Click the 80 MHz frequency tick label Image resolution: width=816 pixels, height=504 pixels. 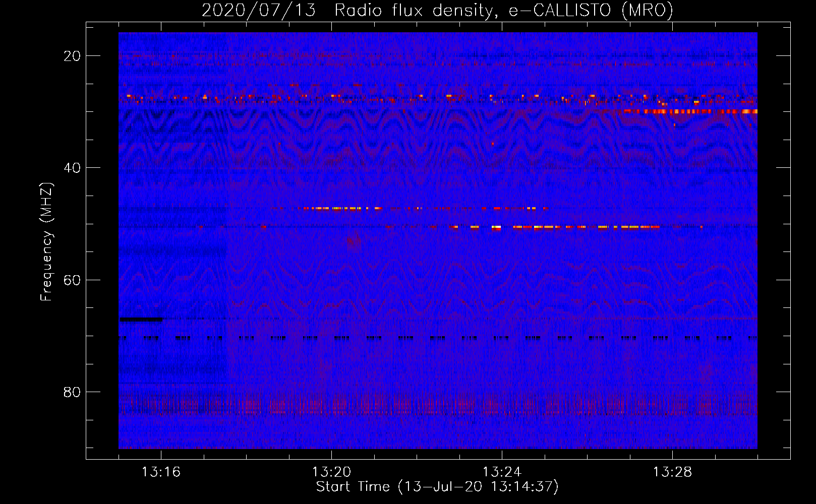[72, 392]
